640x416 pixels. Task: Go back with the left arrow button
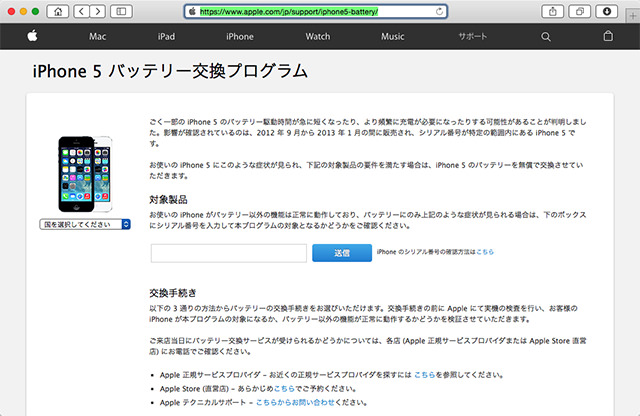tap(81, 11)
